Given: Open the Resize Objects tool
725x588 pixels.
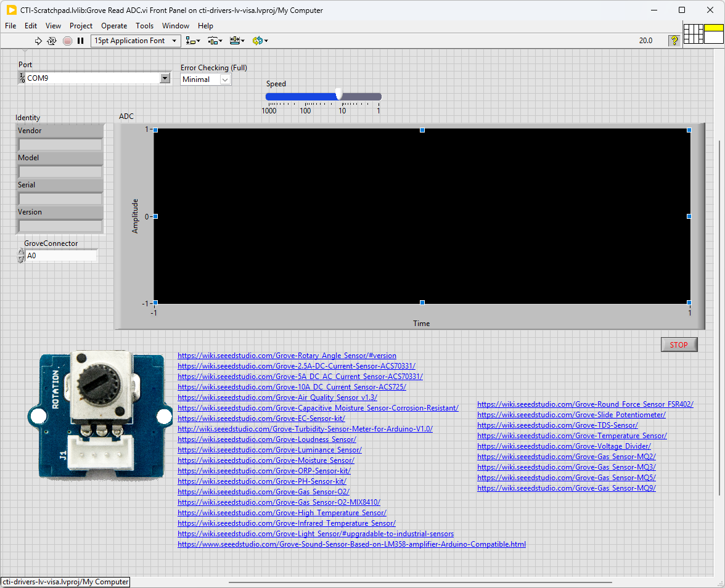Looking at the screenshot, I should [x=237, y=41].
